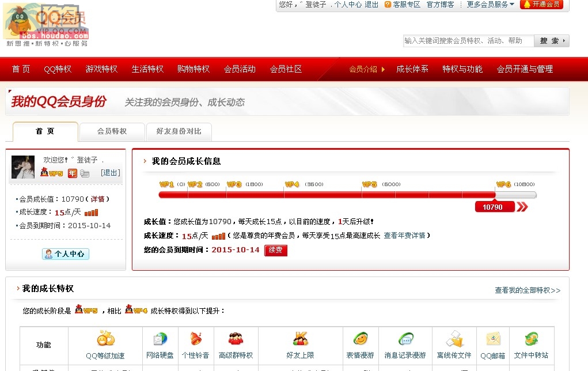Open the 游戏特权 menu
Viewport: 588px width, 371px height.
click(x=101, y=69)
